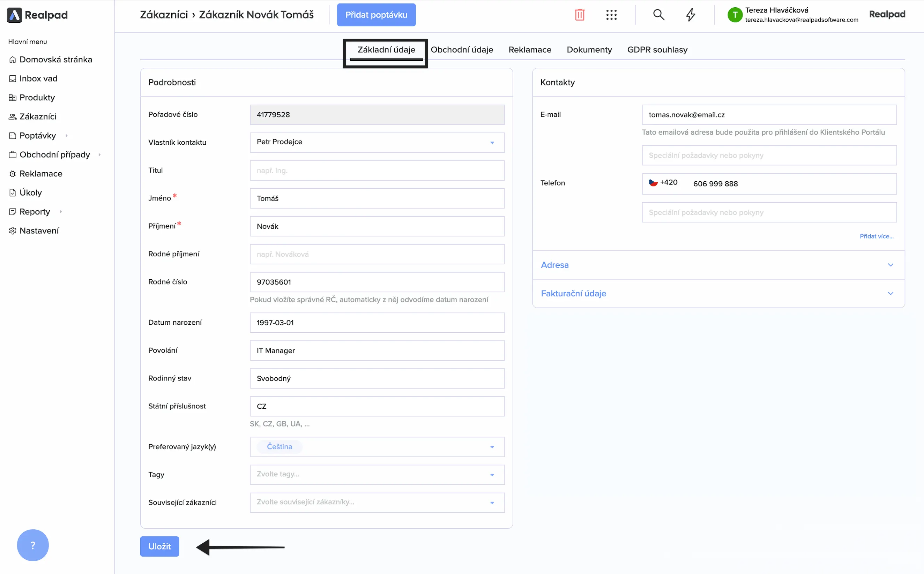
Task: Open Nastavení settings menu item
Action: pyautogui.click(x=39, y=231)
